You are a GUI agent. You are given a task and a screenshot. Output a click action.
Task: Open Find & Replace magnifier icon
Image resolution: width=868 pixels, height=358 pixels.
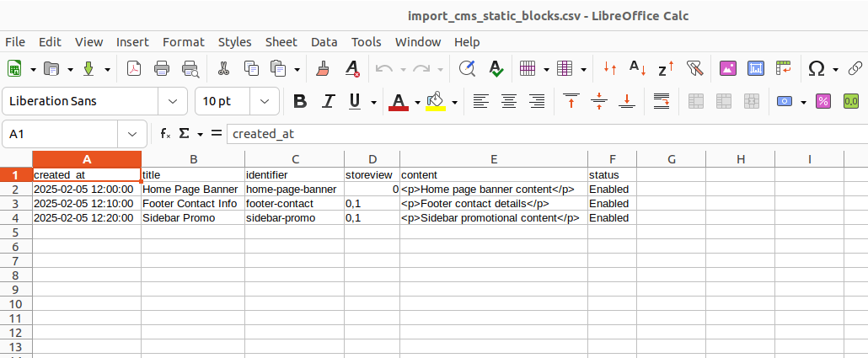tap(467, 69)
